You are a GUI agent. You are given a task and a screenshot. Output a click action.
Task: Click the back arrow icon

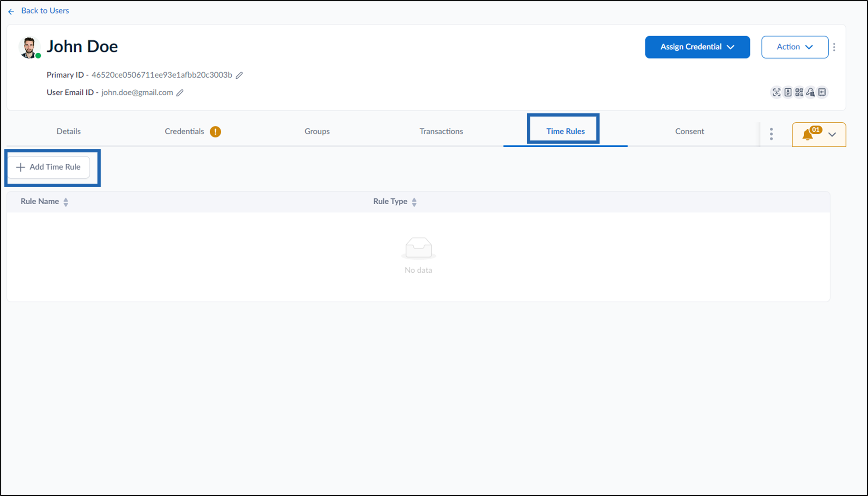coord(11,11)
